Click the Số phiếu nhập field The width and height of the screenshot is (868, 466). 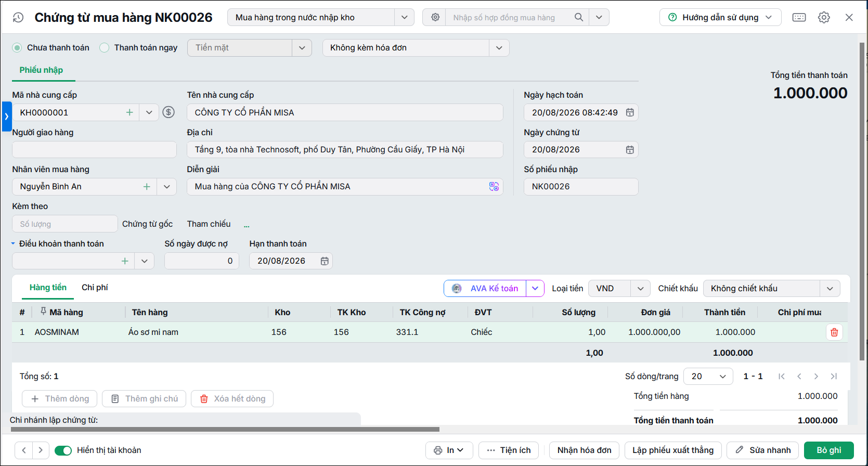581,187
